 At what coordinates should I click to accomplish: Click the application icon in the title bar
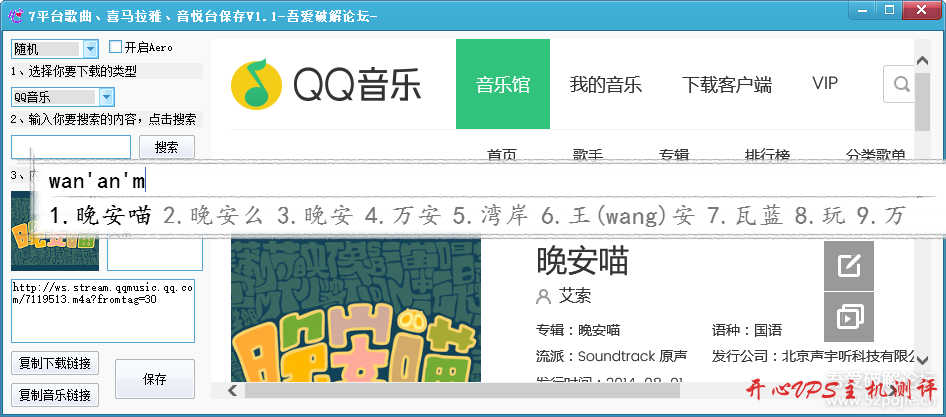16,16
